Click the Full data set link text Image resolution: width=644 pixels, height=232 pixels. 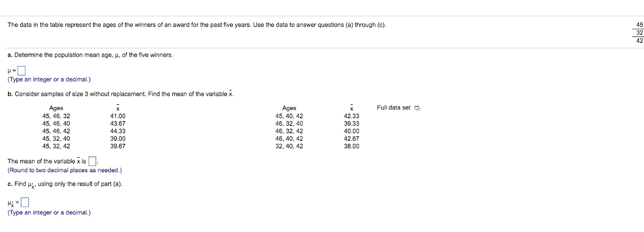pos(394,108)
